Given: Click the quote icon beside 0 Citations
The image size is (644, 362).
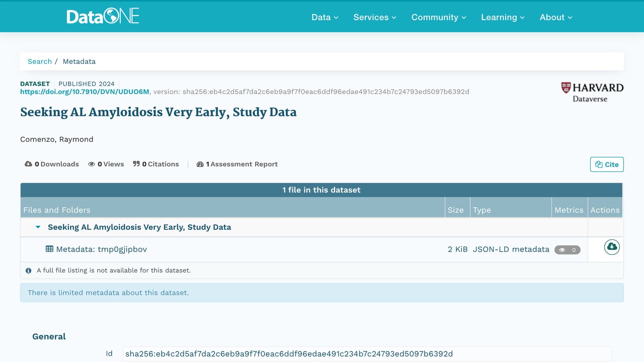Looking at the screenshot, I should [x=136, y=164].
